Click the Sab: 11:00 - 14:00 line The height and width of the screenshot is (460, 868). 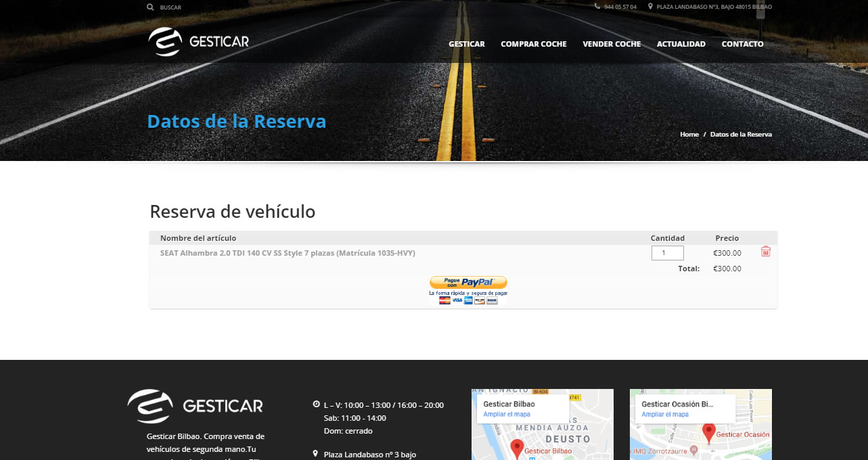pos(355,418)
